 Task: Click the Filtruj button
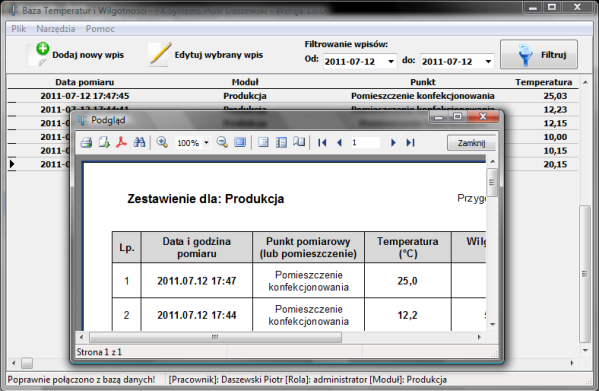[x=539, y=55]
